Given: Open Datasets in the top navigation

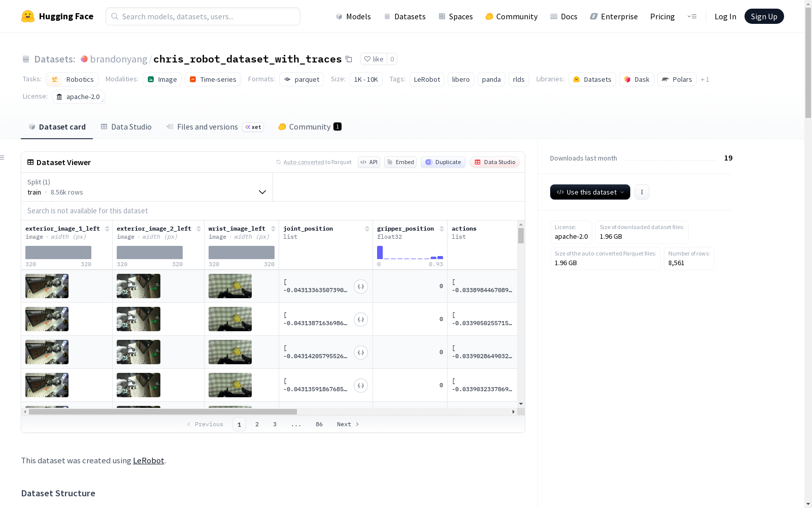Looking at the screenshot, I should (404, 16).
